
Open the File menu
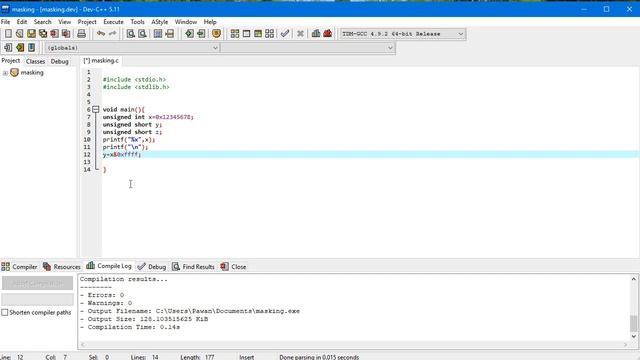[x=6, y=22]
